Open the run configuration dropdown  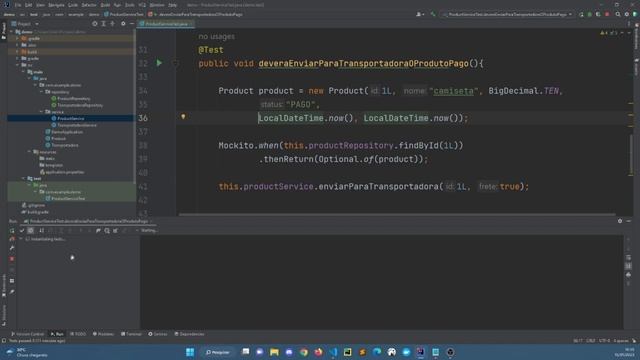point(507,14)
